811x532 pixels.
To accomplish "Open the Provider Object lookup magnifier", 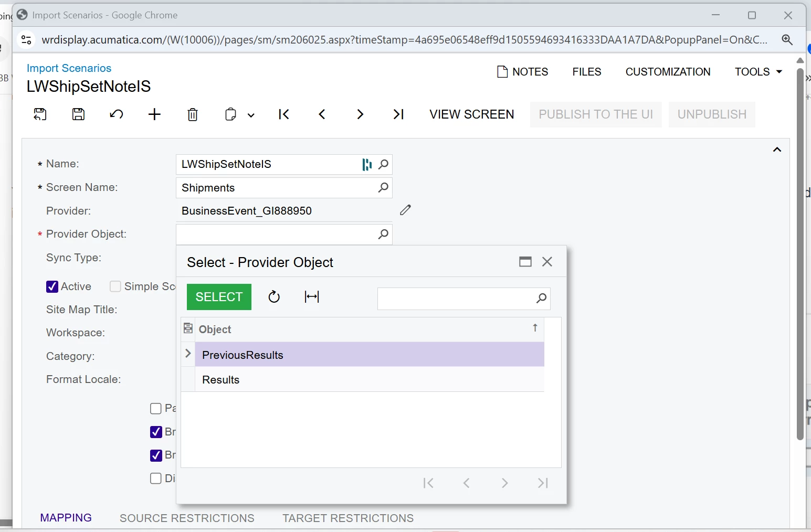I will coord(384,234).
